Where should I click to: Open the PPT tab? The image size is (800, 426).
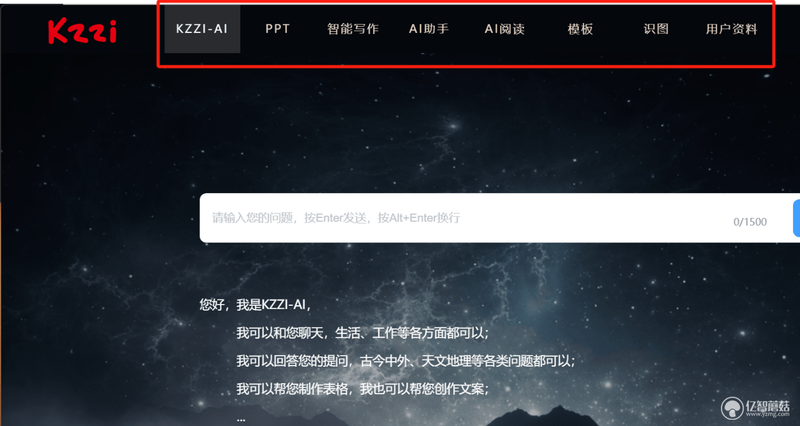point(278,29)
